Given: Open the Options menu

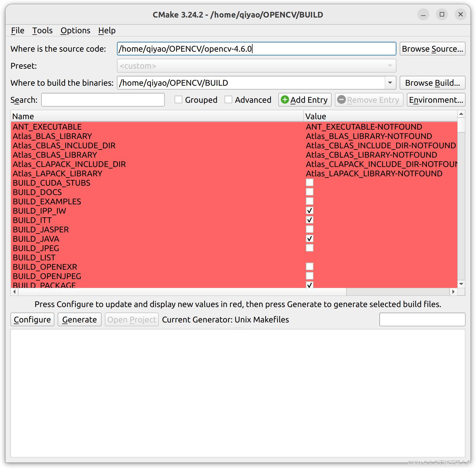Looking at the screenshot, I should [x=75, y=30].
